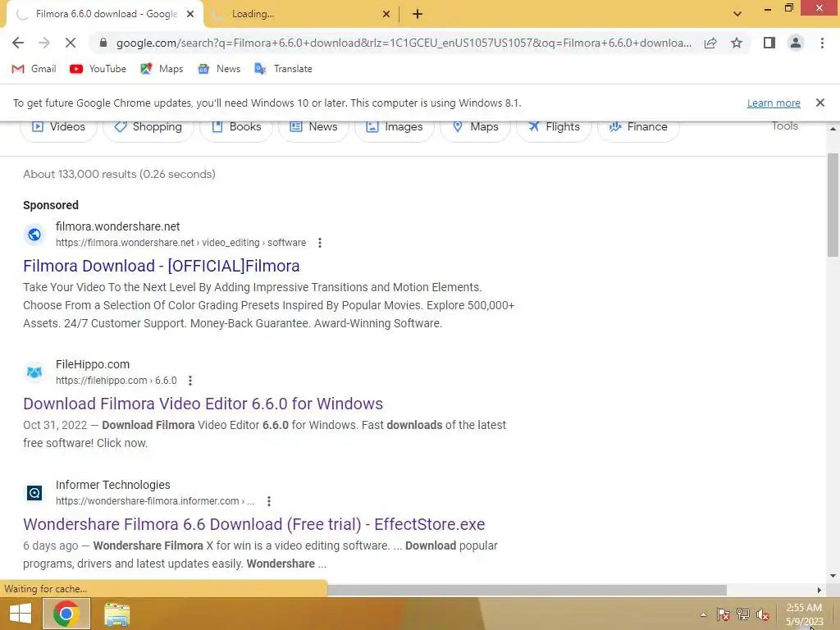Click the lock icon in address bar

click(103, 43)
